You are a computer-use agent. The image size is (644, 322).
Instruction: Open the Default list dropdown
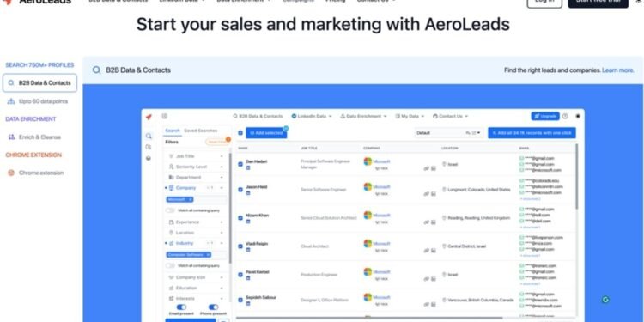tap(448, 133)
